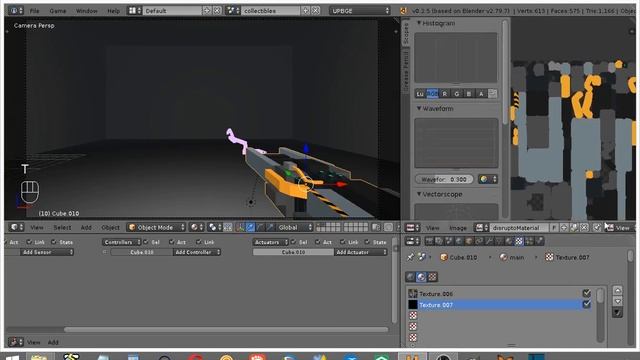Open the Info editor type selector
The image size is (640, 360).
[x=16, y=11]
